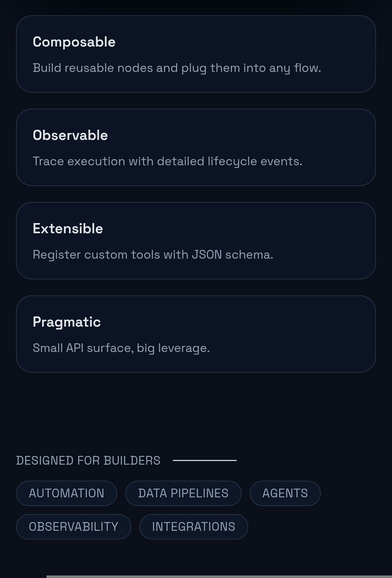Viewport: 392px width, 578px height.
Task: Click the Pragmatic card heading
Action: point(67,322)
